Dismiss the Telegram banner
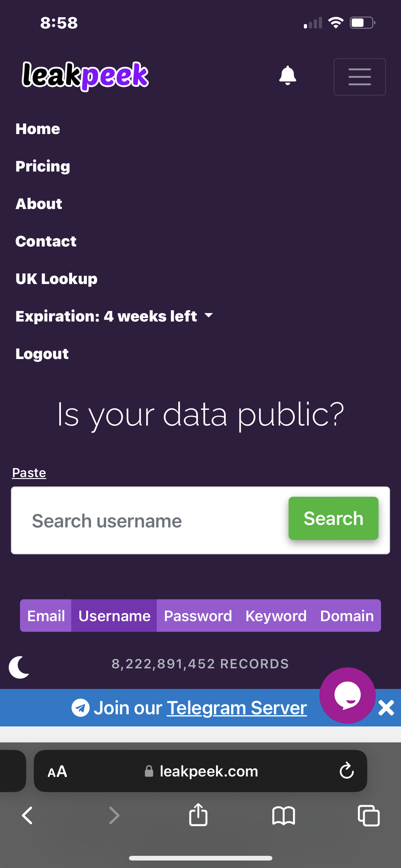This screenshot has width=401, height=868. point(386,708)
